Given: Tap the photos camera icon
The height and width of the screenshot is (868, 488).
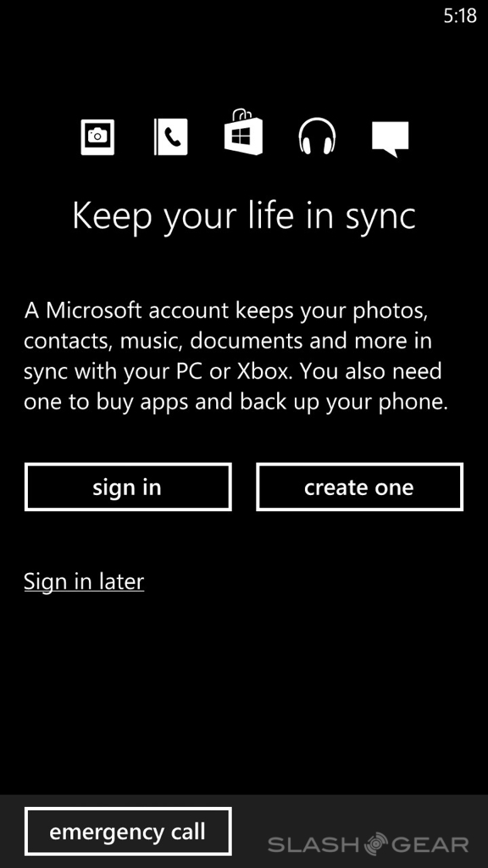Looking at the screenshot, I should [x=97, y=136].
